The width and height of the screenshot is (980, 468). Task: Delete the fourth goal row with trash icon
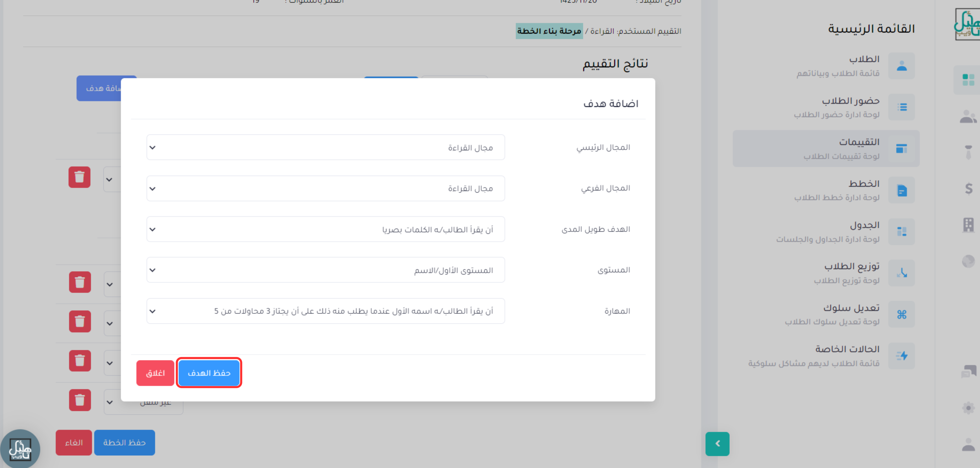click(x=80, y=361)
